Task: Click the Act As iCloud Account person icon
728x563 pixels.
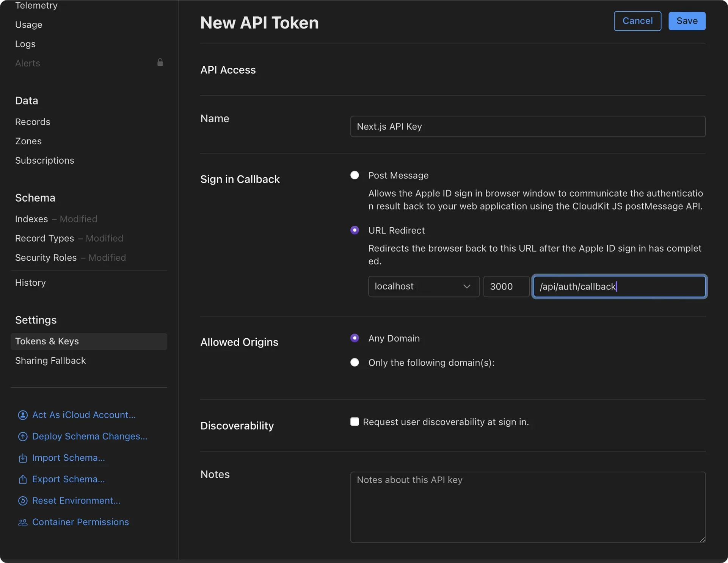Action: (x=23, y=415)
